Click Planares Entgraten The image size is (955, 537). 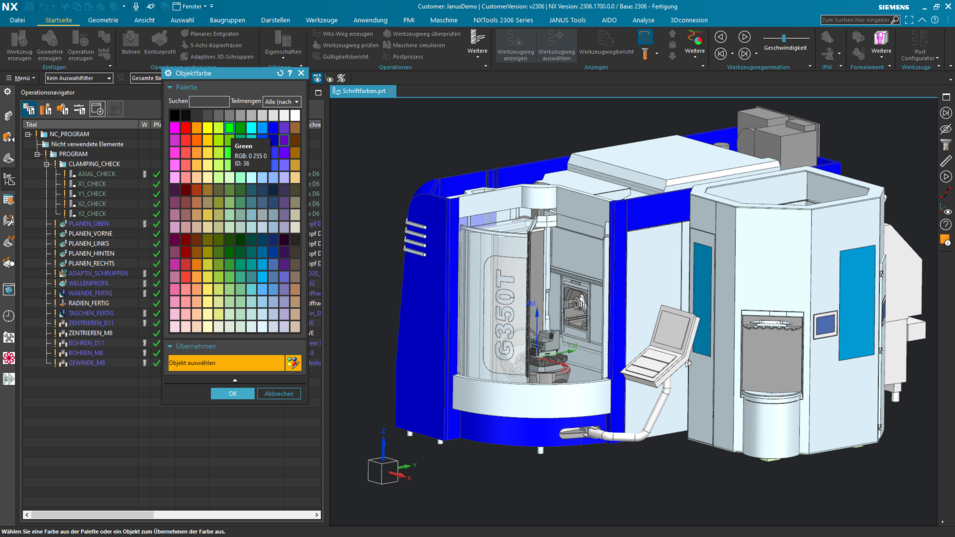click(210, 34)
